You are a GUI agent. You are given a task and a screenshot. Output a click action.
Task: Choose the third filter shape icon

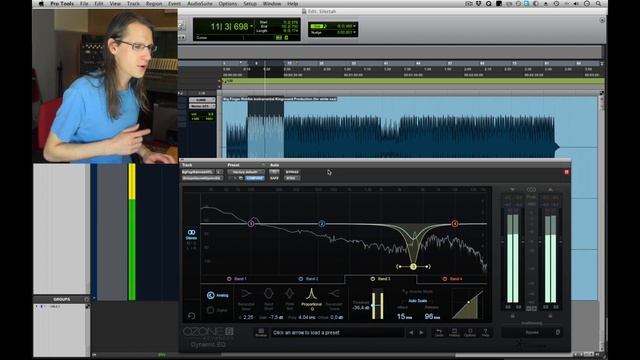tap(289, 293)
